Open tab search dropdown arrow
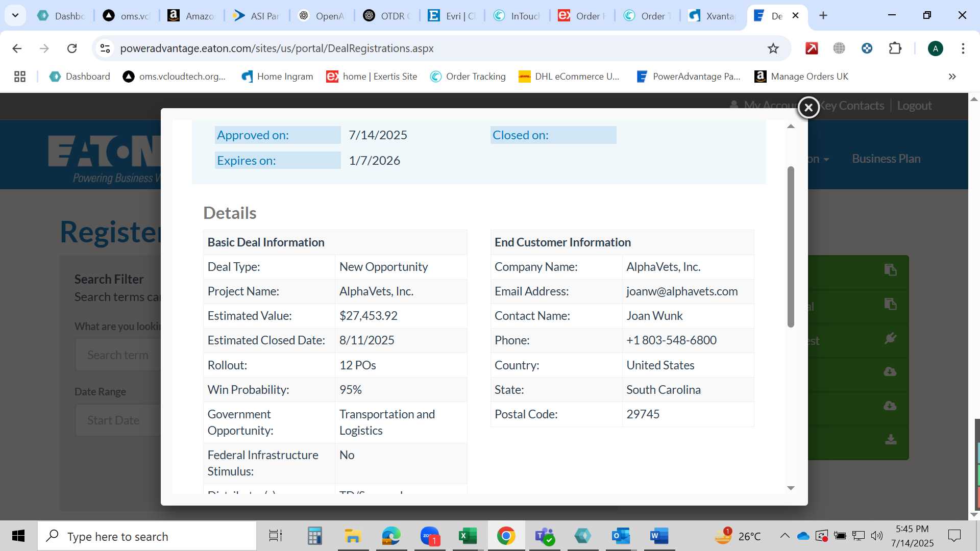Screen dimensions: 980x551 15,15
